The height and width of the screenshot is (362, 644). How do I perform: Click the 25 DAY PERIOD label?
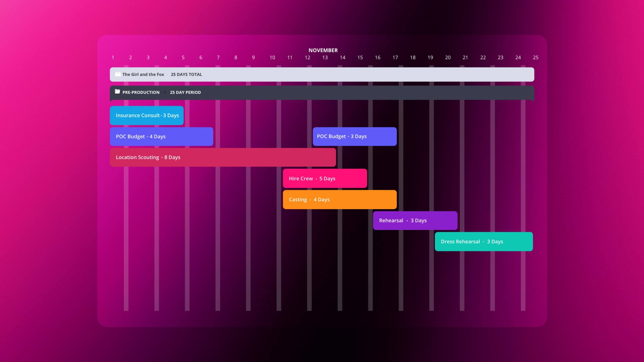pyautogui.click(x=185, y=92)
